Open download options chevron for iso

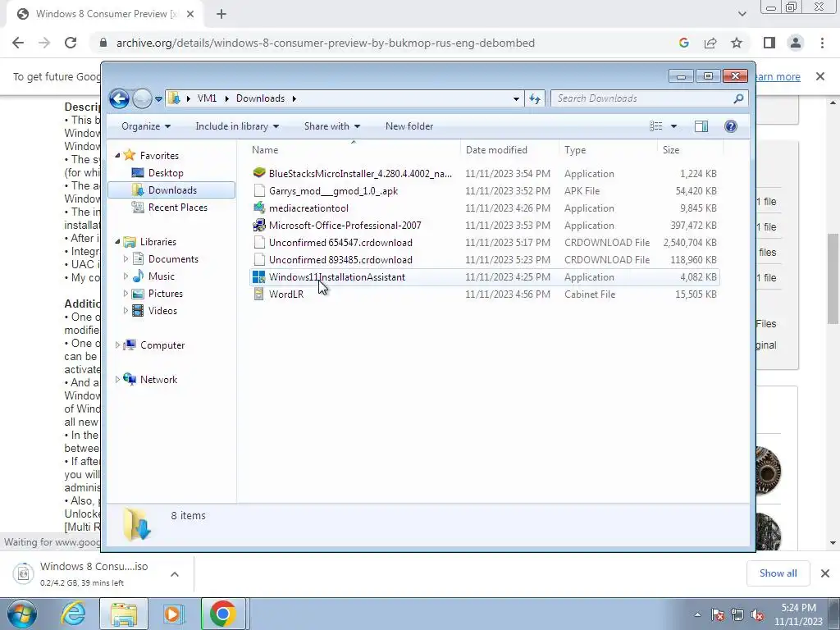[175, 574]
